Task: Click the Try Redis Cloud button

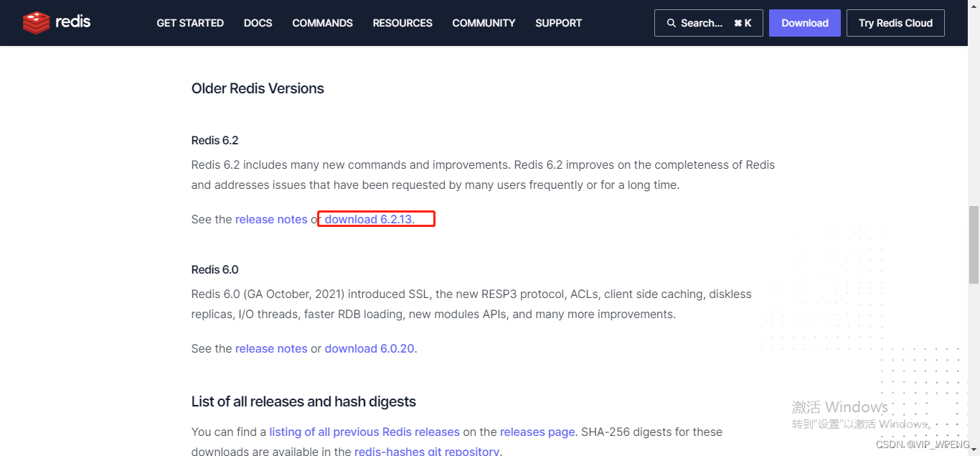Action: 895,22
